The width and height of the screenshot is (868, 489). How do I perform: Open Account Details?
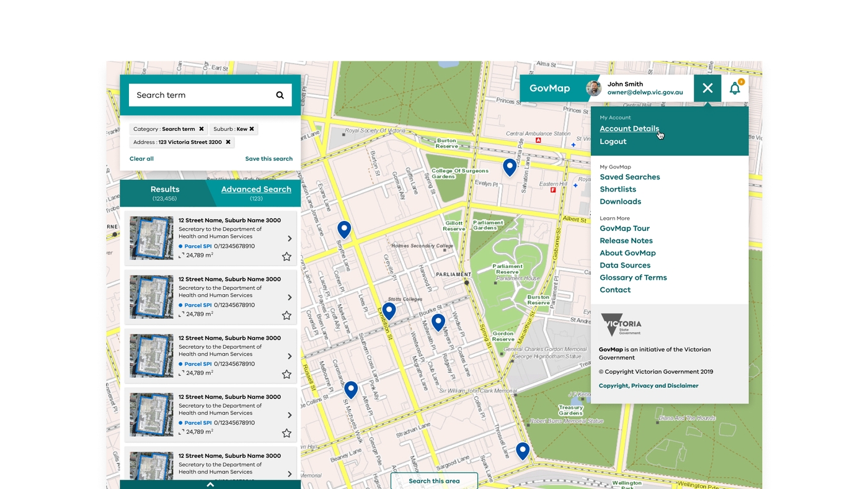click(x=629, y=128)
